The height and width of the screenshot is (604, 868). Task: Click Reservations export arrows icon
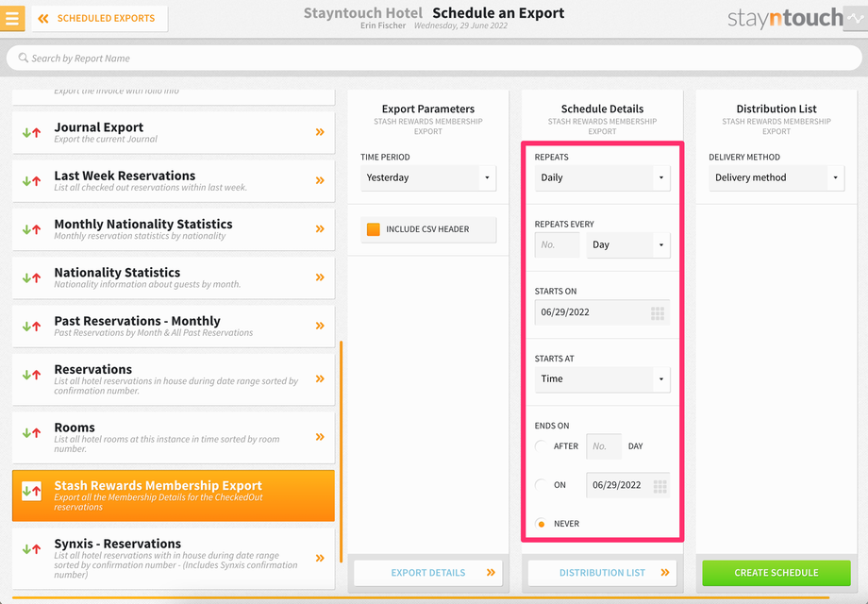31,375
